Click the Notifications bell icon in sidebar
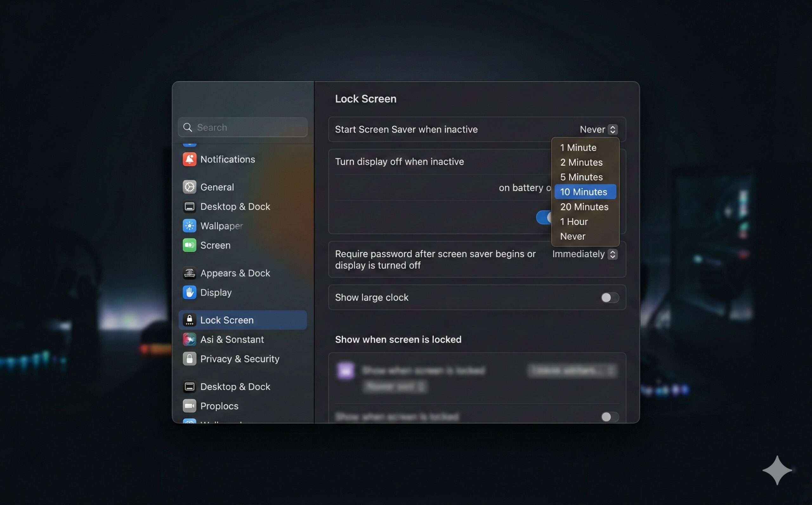812x505 pixels. coord(189,159)
